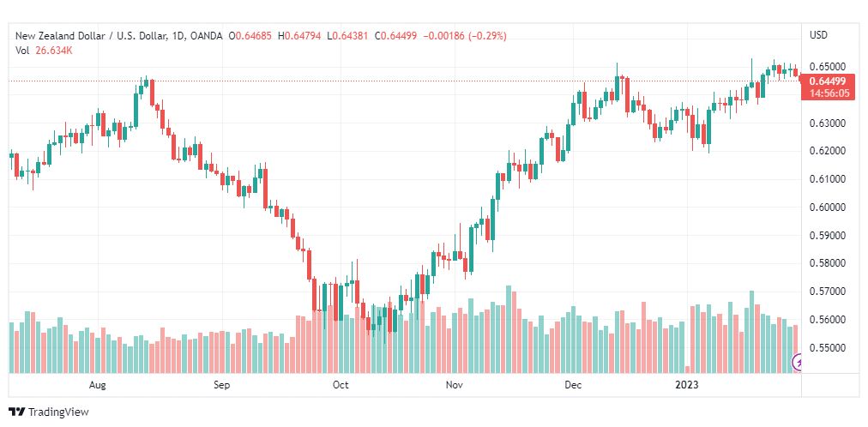Click the volume value 26.634K
The height and width of the screenshot is (427, 868).
53,50
